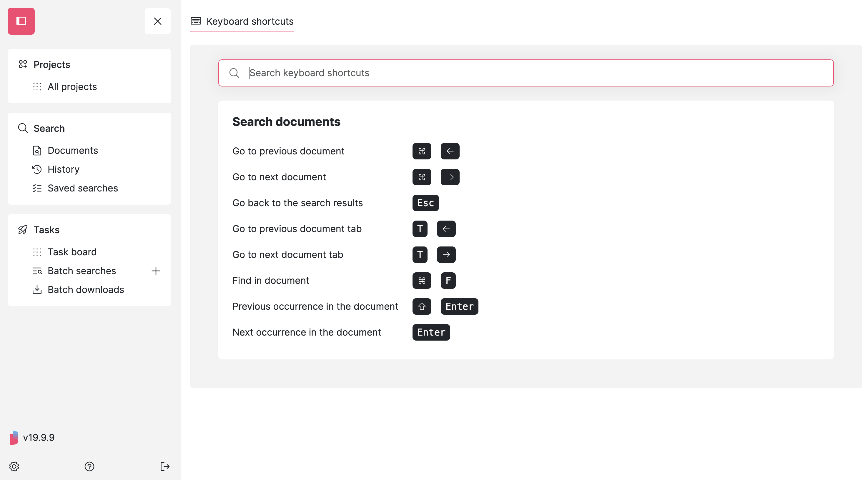Click the download icon next to Batch downloads

37,289
